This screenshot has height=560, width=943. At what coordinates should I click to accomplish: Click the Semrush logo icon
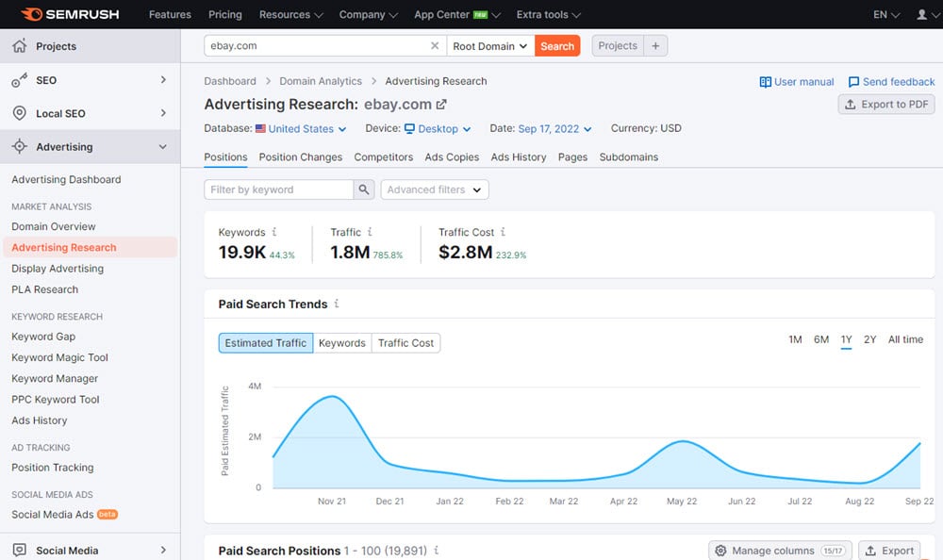click(31, 15)
